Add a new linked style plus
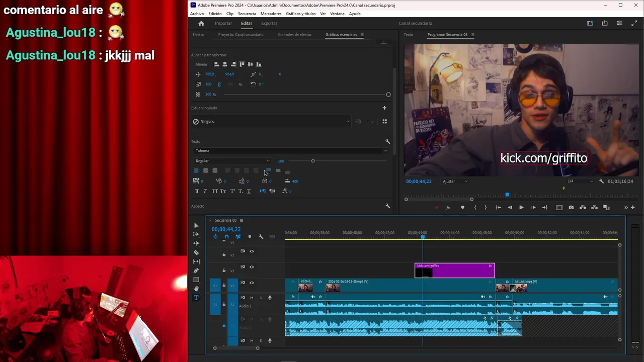 [x=384, y=108]
